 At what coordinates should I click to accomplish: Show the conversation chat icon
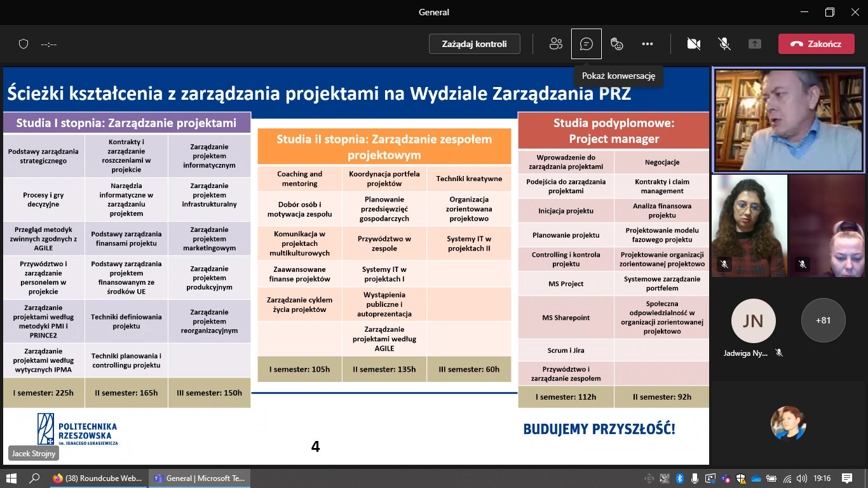(586, 44)
